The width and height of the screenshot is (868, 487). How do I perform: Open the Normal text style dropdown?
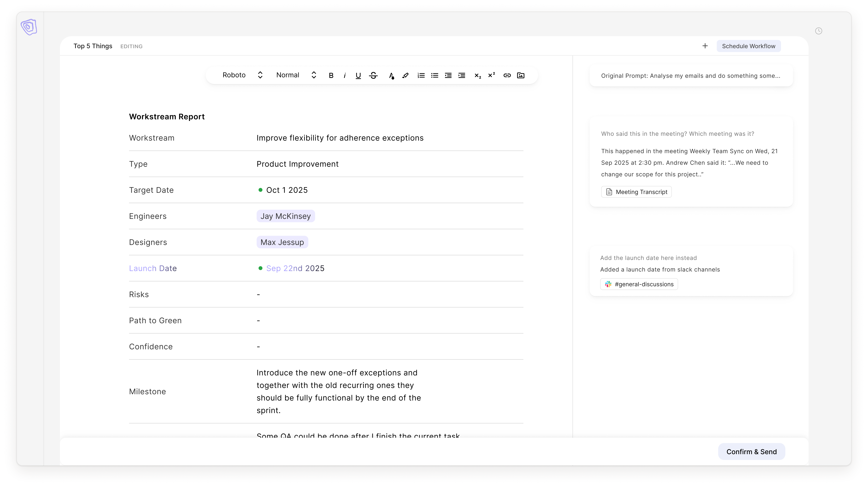click(296, 75)
